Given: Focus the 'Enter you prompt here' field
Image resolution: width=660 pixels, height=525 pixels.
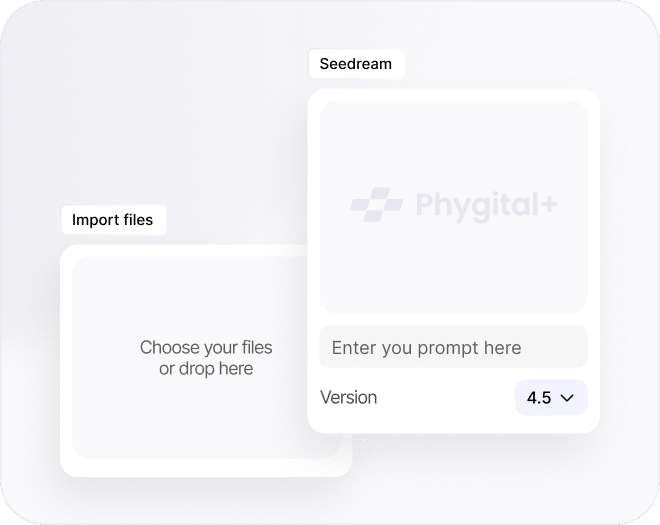Looking at the screenshot, I should (x=453, y=347).
